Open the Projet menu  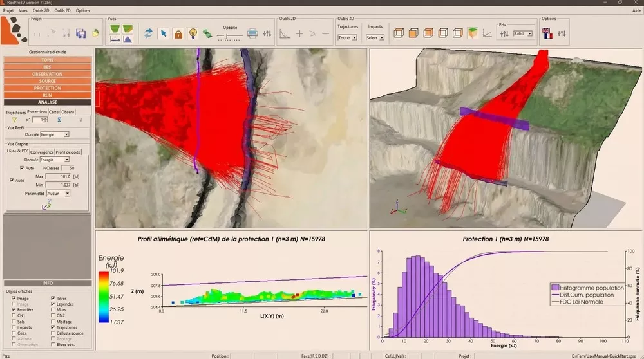point(8,11)
